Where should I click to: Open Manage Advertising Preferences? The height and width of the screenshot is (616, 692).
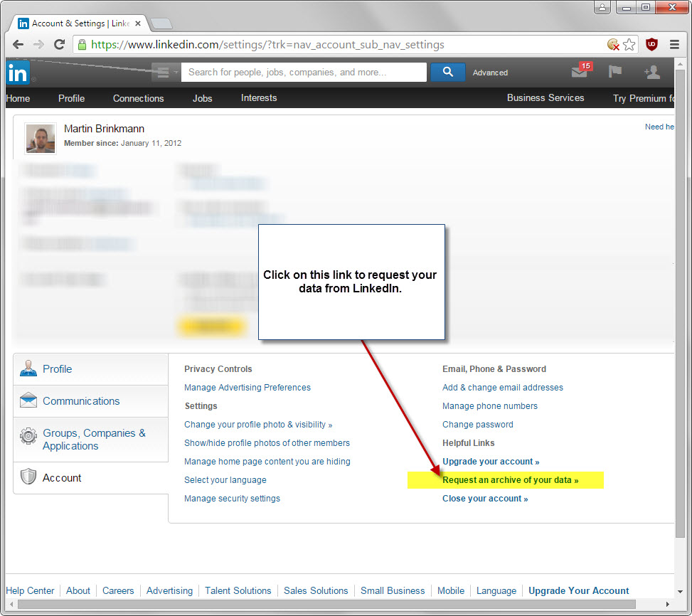pyautogui.click(x=247, y=388)
